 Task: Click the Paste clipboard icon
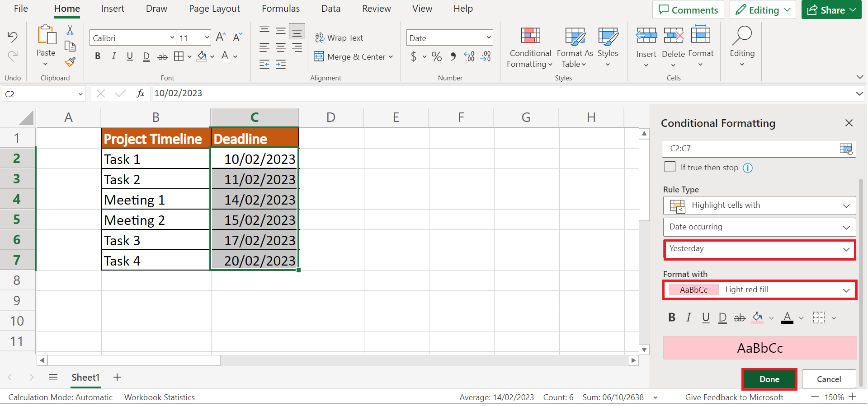tap(46, 35)
